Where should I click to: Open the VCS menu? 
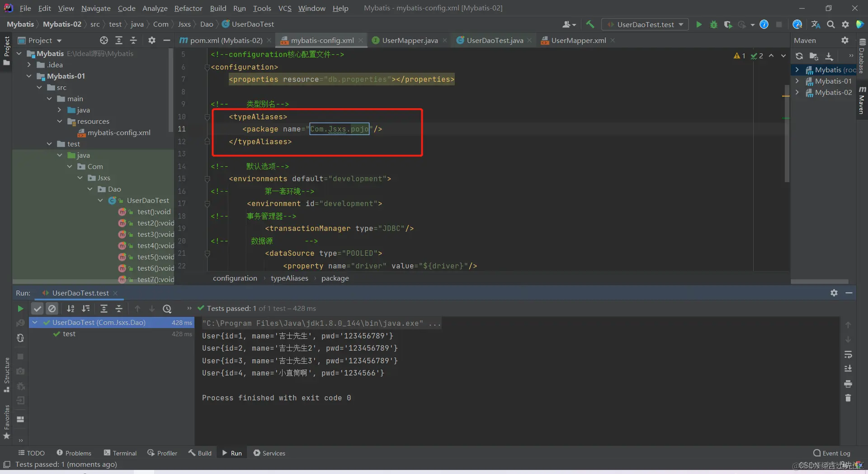[285, 8]
